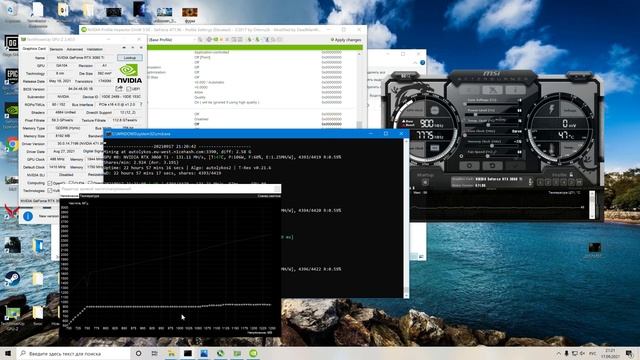Adjust the Temp Limit slider in Afterburner

pos(491,124)
